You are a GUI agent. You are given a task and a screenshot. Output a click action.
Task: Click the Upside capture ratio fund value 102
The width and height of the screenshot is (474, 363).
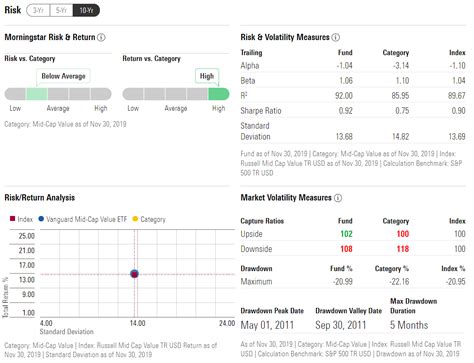346,234
